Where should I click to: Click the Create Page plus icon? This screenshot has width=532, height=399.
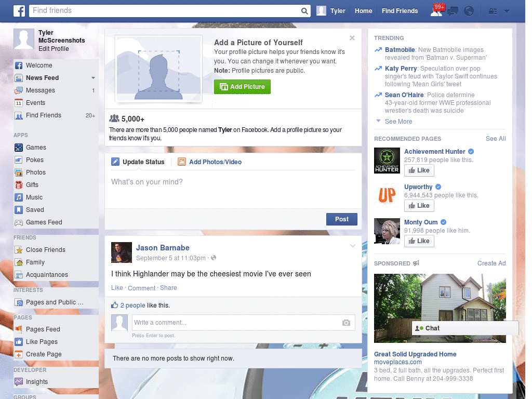pyautogui.click(x=19, y=354)
